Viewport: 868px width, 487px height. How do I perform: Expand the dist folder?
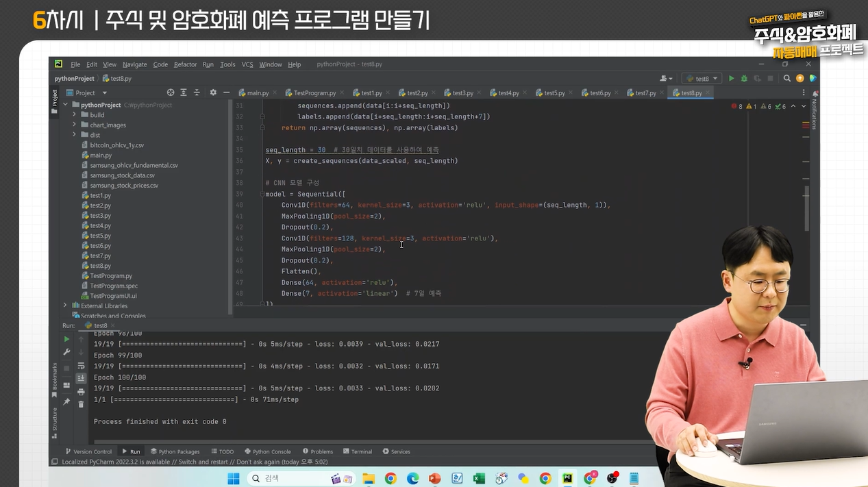click(x=75, y=135)
